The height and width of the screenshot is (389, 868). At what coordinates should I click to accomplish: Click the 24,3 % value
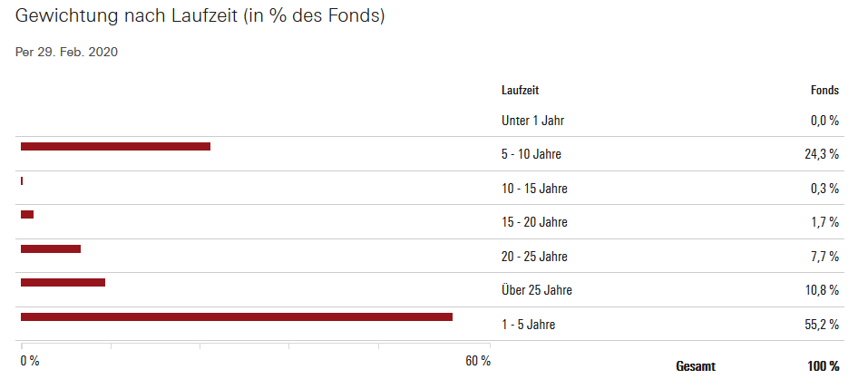click(821, 155)
